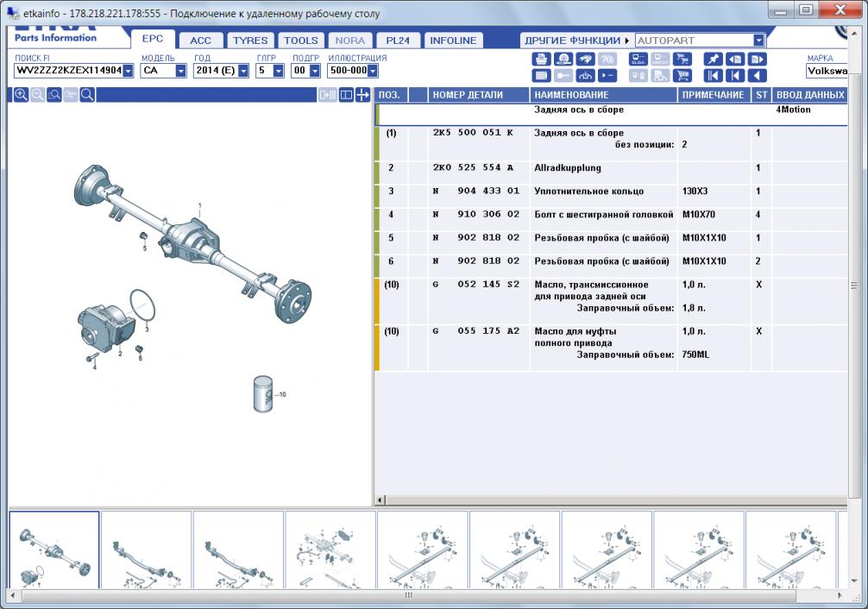The image size is (868, 609).
Task: Switch to the TOOLS tab
Action: coord(301,41)
